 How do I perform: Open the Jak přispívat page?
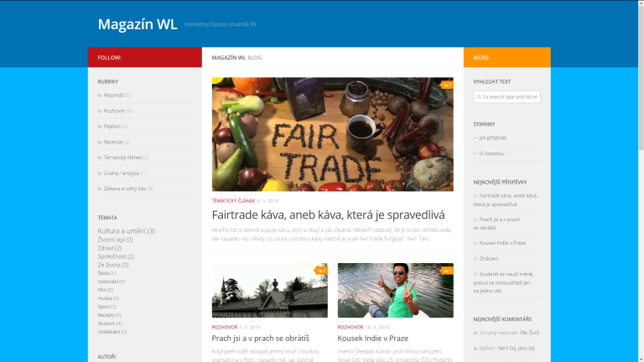(492, 138)
